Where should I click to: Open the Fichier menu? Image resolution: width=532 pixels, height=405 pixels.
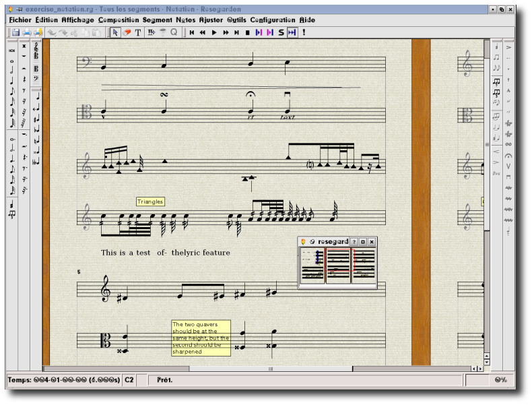pyautogui.click(x=20, y=20)
